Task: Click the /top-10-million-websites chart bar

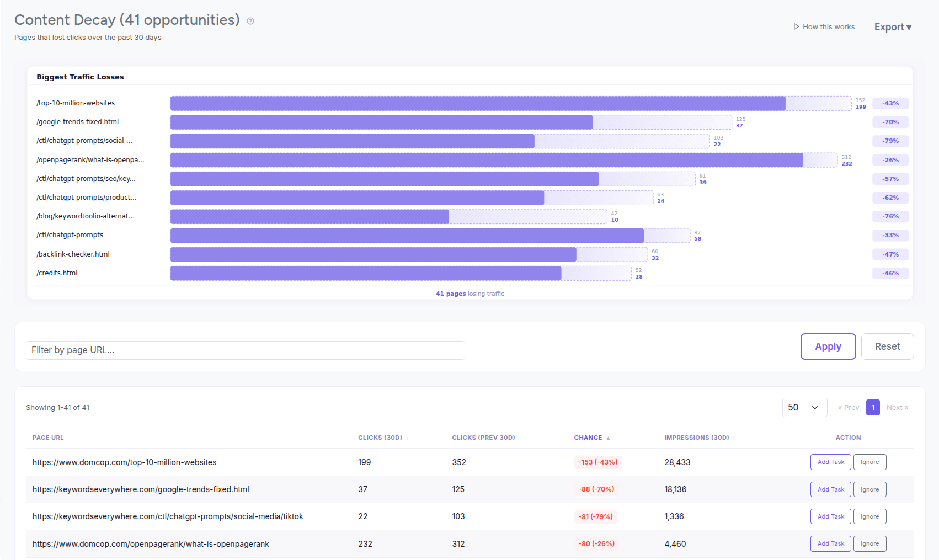Action: tap(478, 103)
